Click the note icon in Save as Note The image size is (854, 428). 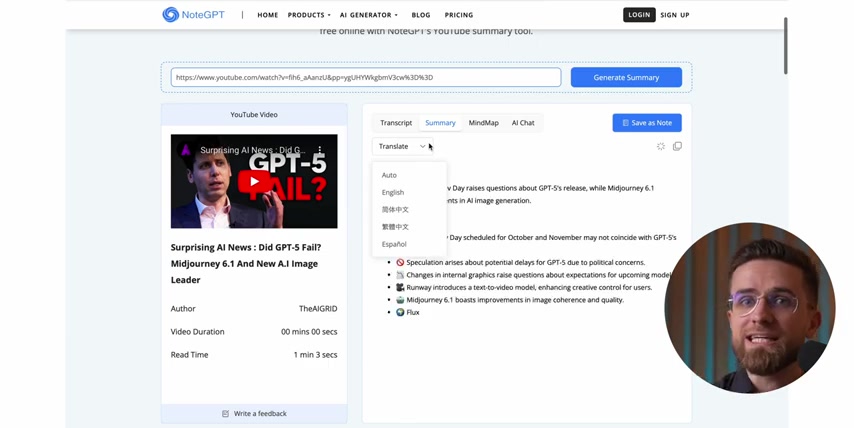tap(625, 123)
